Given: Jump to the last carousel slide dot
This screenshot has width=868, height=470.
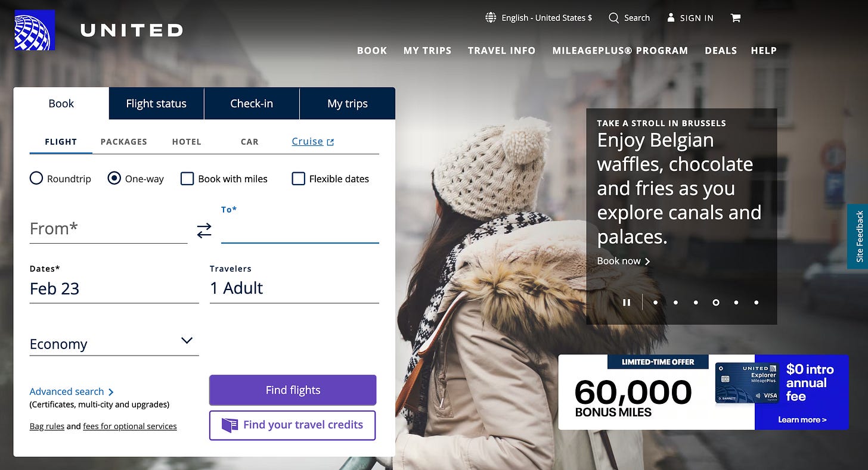Looking at the screenshot, I should 756,303.
